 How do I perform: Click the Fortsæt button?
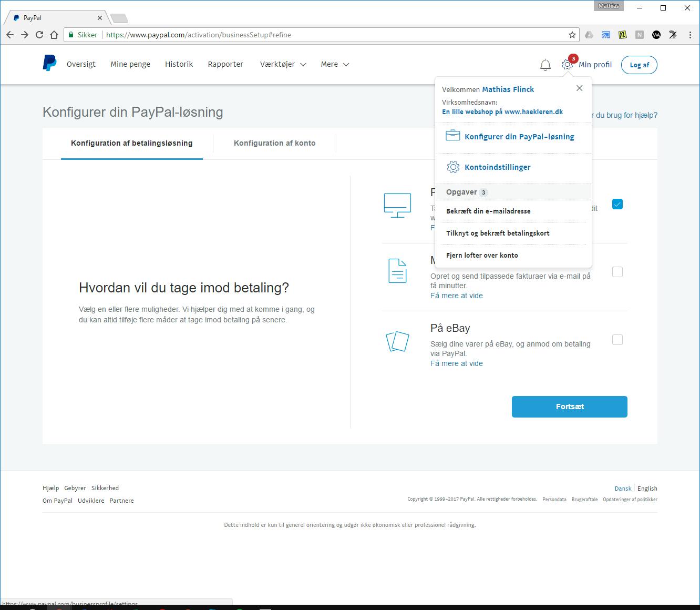(x=570, y=406)
